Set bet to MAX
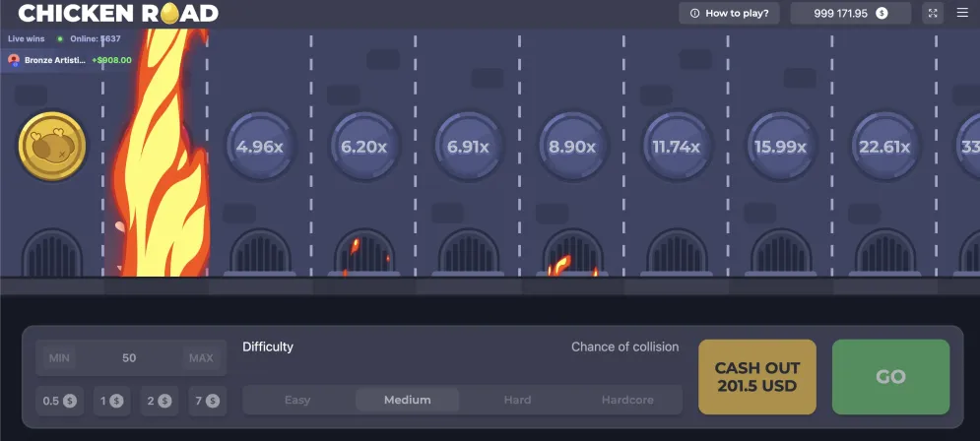The height and width of the screenshot is (441, 980). click(x=201, y=358)
